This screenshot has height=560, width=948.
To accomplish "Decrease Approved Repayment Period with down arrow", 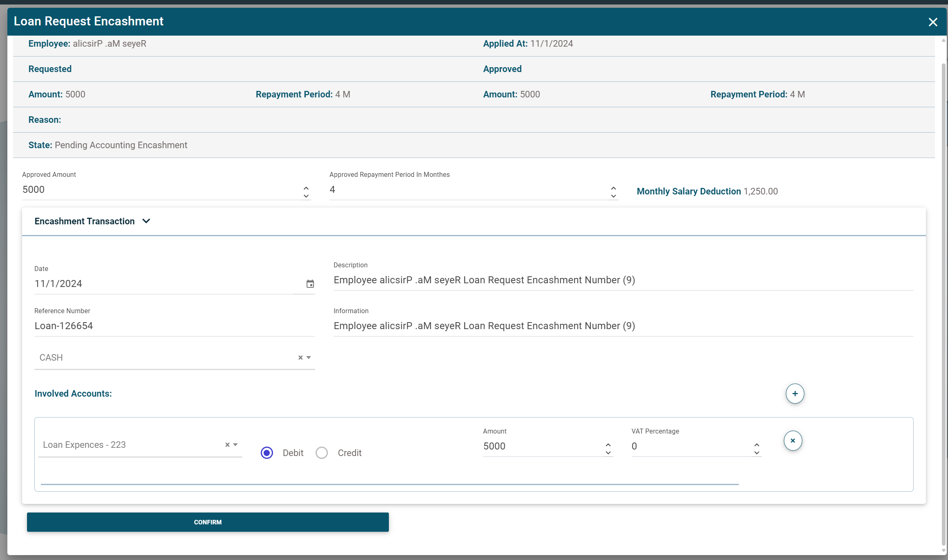I will [613, 196].
